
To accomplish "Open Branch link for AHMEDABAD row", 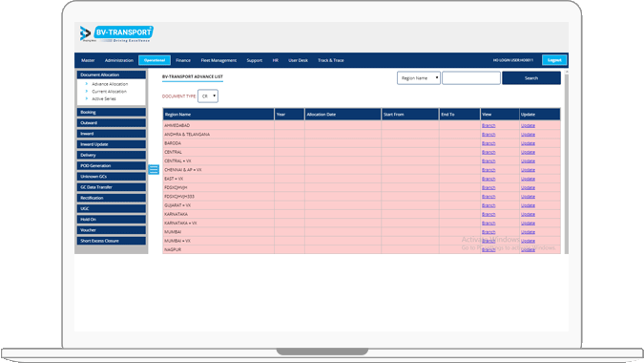I will 488,125.
